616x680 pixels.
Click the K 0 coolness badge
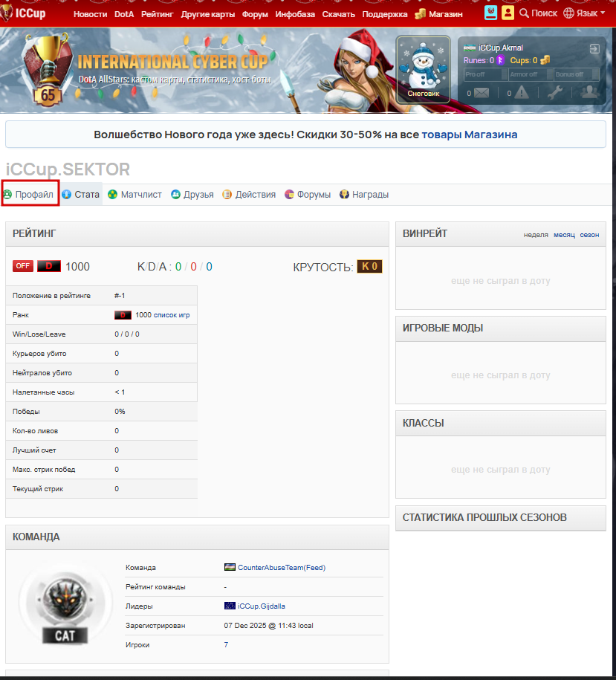click(x=369, y=266)
